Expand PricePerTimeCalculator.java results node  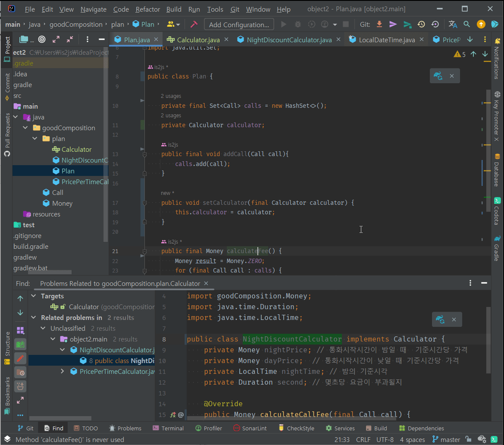pos(63,371)
